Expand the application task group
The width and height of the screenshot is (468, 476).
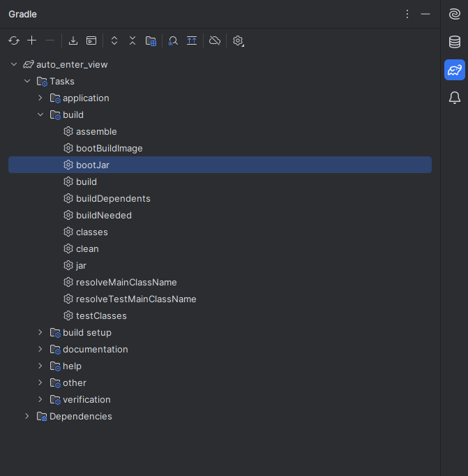pyautogui.click(x=40, y=98)
